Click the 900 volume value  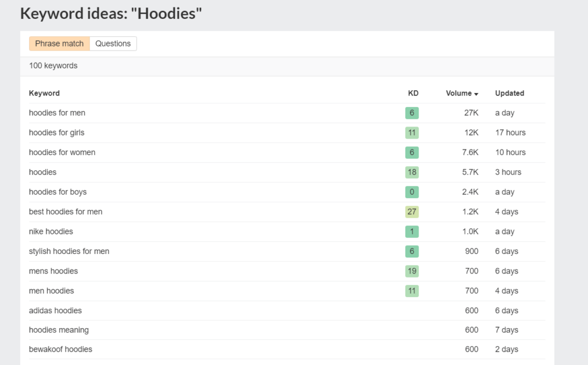[x=472, y=251]
